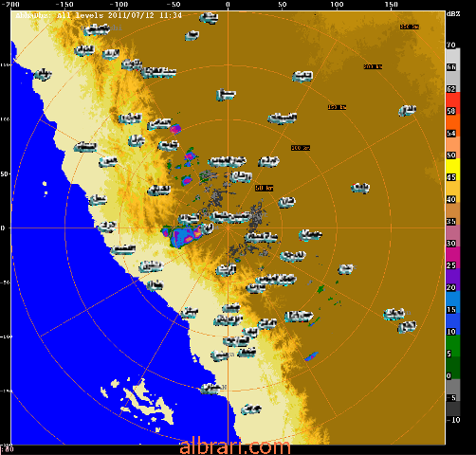Image resolution: width=476 pixels, height=455 pixels.
Task: Click the 2011/07/12 11:34 timestamp title
Action: coord(145,15)
